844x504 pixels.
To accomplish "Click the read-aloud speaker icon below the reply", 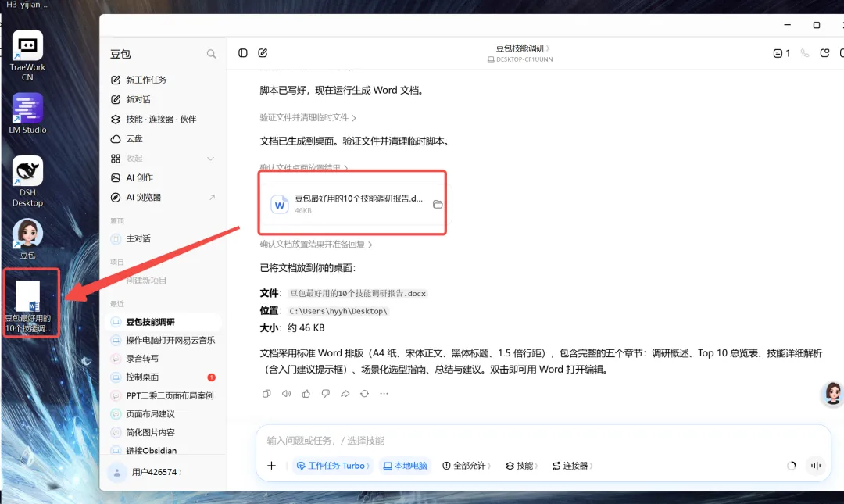I will (x=286, y=394).
